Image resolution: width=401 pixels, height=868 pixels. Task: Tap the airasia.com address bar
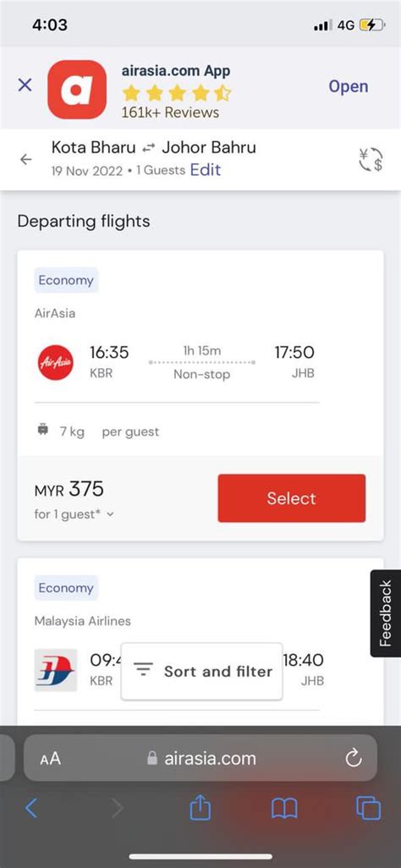click(200, 758)
